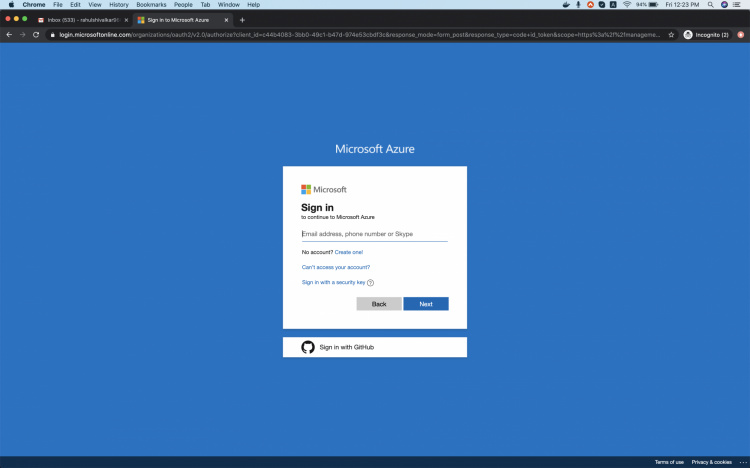Open the Incognito profile indicator
The height and width of the screenshot is (468, 750).
(x=705, y=34)
